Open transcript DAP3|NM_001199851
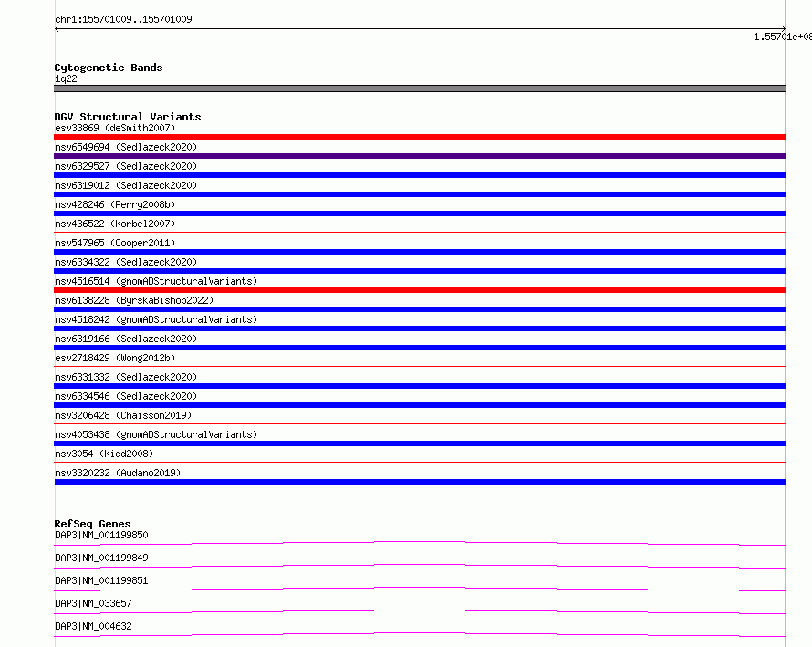Image resolution: width=812 pixels, height=647 pixels. click(101, 580)
